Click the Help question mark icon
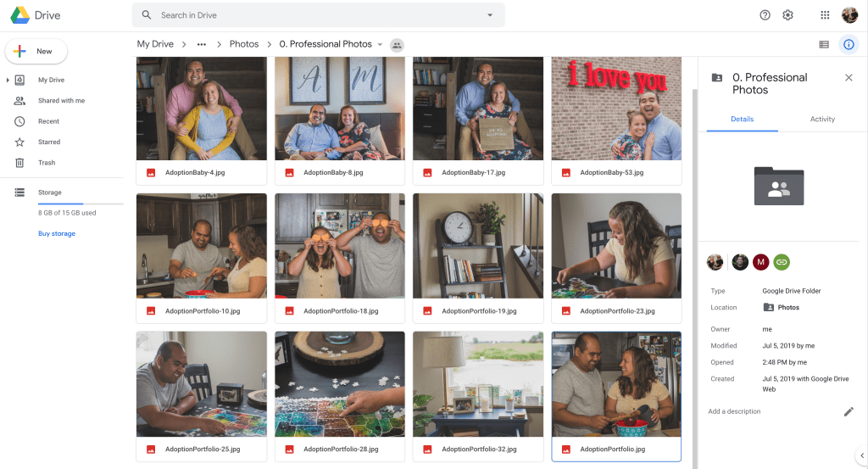Screen dimensions: 868x469 (765, 15)
